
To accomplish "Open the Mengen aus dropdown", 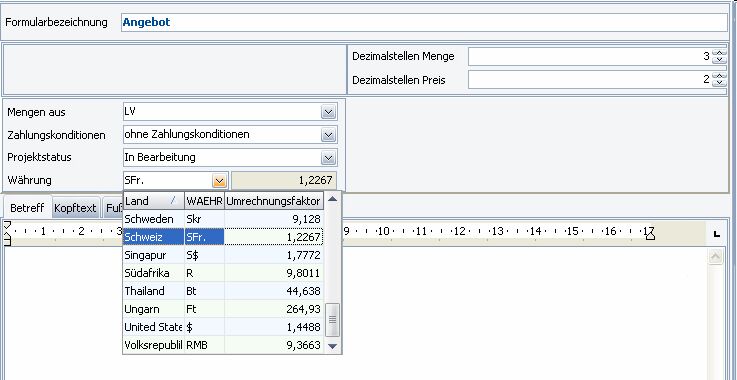I will 328,112.
